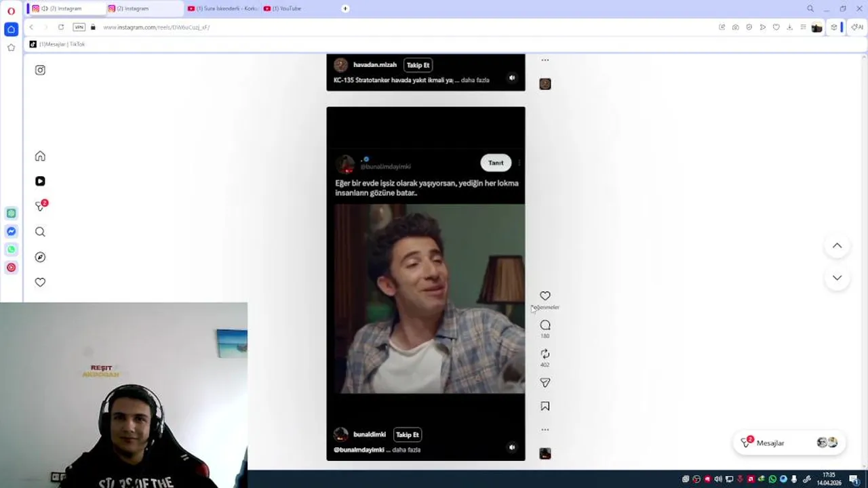Repost the bunaldimki reel
This screenshot has width=868, height=488.
coord(545,354)
